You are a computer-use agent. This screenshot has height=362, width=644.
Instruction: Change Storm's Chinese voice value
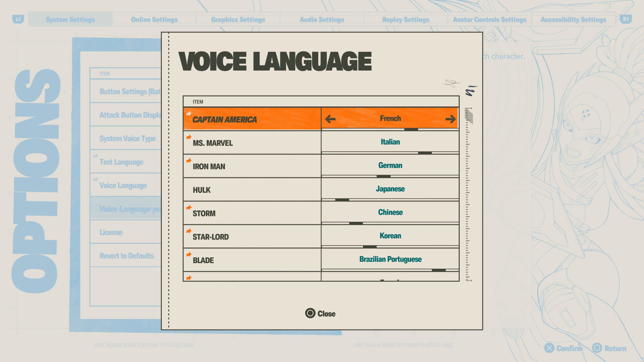coord(390,212)
